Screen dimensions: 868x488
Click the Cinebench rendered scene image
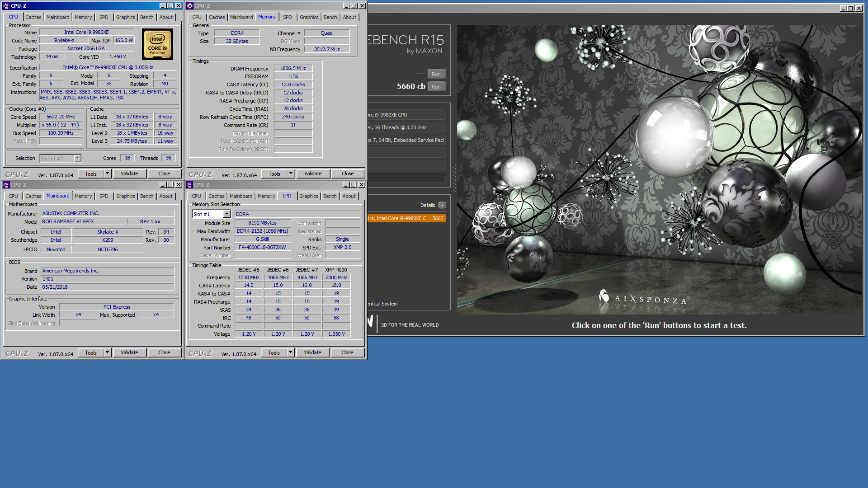tap(660, 169)
